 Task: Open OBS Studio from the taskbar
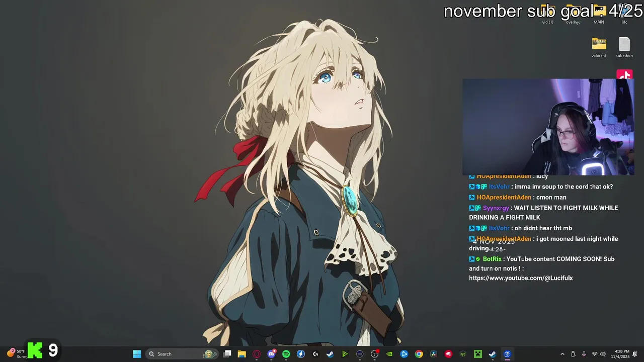click(374, 354)
